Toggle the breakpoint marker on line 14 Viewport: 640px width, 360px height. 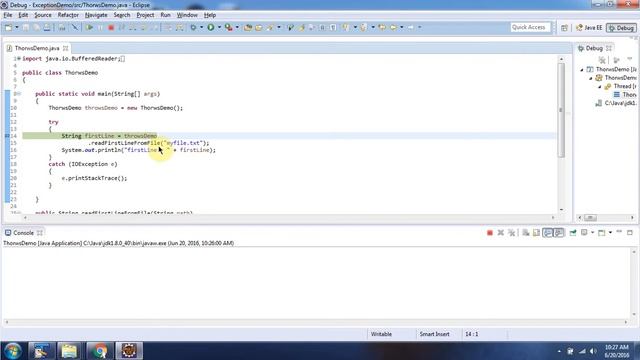click(x=7, y=136)
